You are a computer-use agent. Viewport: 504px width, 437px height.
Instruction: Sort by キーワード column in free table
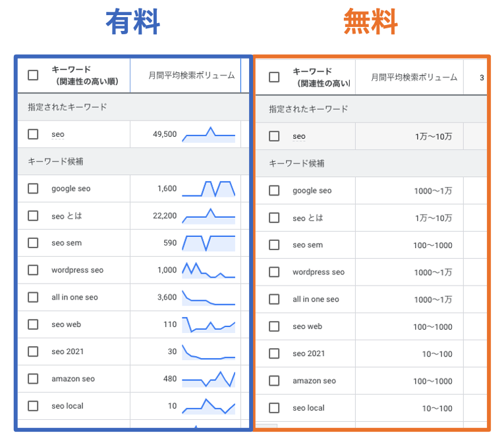322,78
